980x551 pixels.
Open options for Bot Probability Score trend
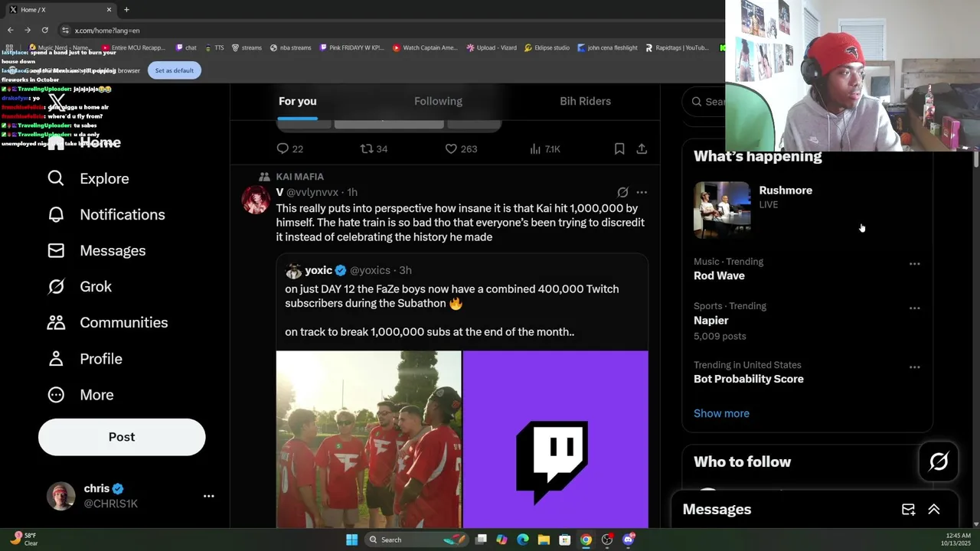[914, 367]
